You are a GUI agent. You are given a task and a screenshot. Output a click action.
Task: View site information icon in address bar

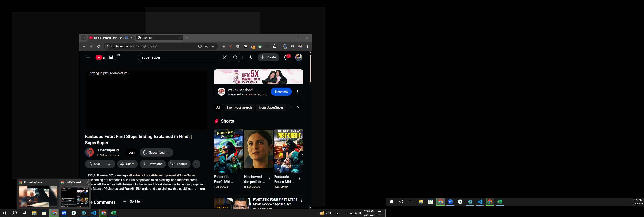pos(107,46)
